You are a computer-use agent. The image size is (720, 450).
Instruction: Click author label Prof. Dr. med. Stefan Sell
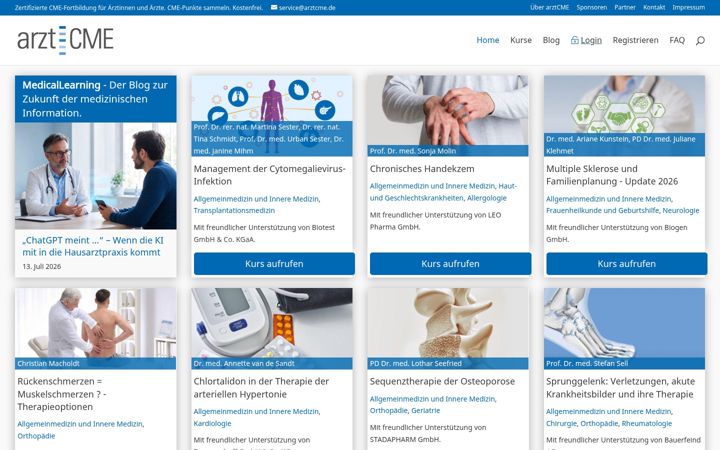tap(587, 363)
